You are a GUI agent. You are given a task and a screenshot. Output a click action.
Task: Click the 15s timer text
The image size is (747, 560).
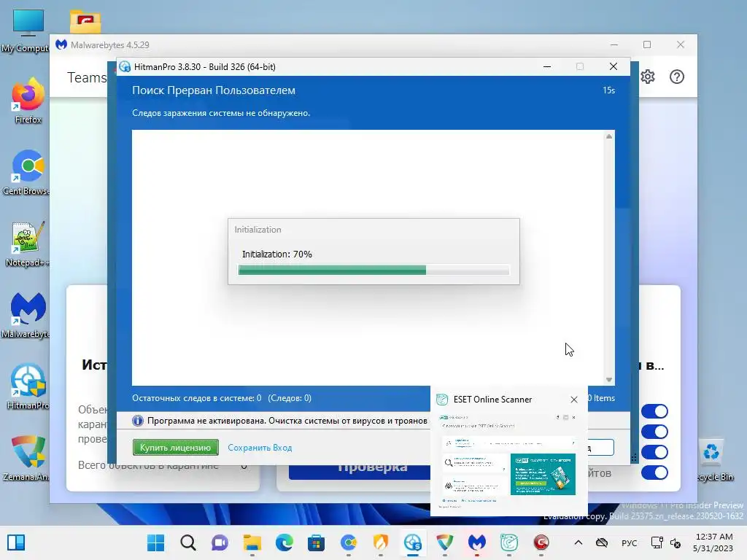(608, 90)
